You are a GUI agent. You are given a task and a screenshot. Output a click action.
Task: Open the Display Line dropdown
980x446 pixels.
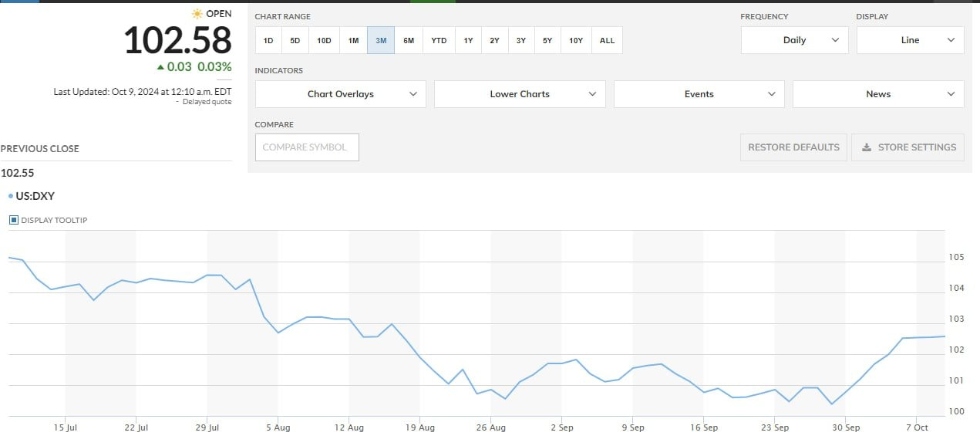910,40
